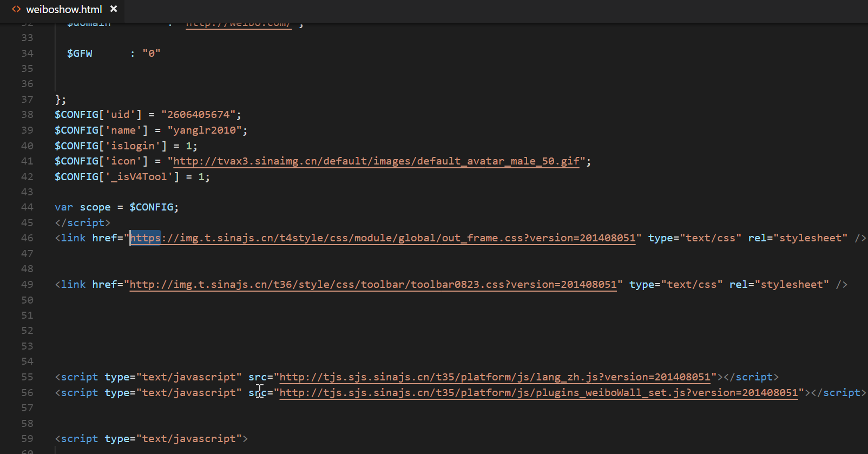Screen dimensions: 868x454
Task: Click the src attribute on line 55
Action: 258,377
